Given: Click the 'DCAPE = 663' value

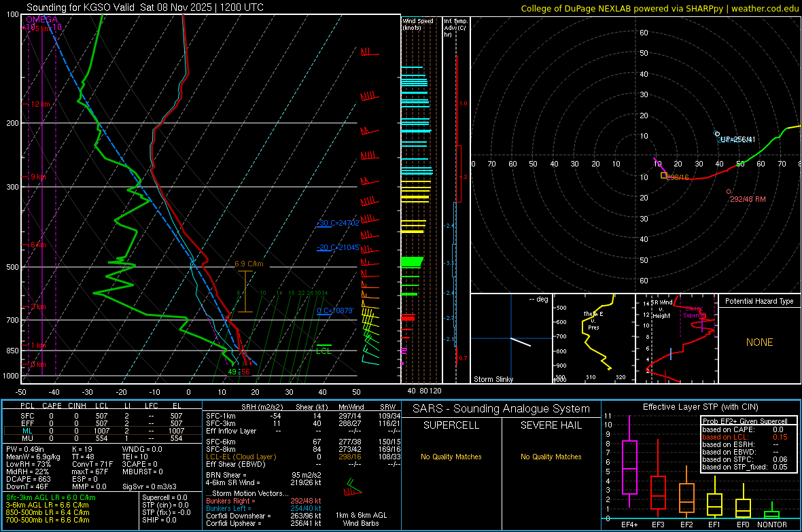Looking at the screenshot, I should (28, 479).
